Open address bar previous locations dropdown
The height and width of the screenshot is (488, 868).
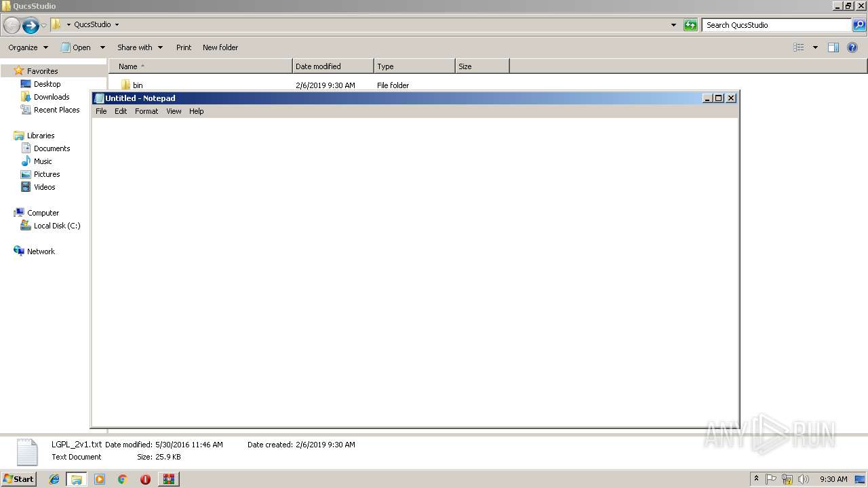tap(673, 25)
